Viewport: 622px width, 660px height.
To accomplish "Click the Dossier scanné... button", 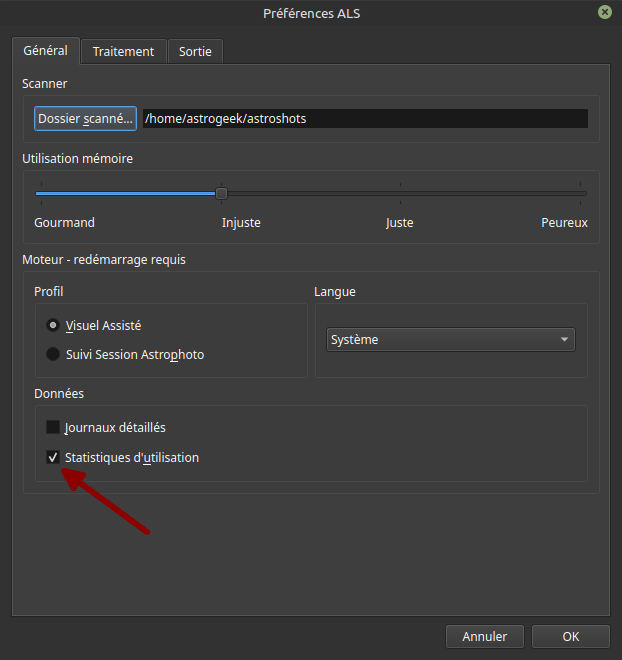I will [85, 119].
